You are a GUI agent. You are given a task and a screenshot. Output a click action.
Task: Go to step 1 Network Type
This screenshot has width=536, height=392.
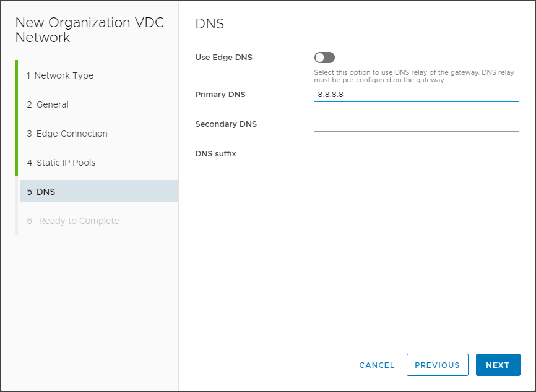click(60, 75)
